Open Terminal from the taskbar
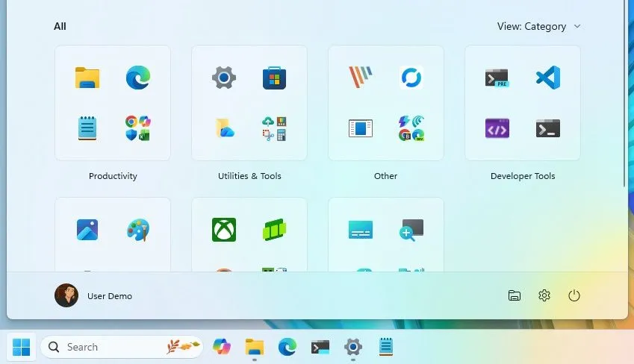 click(320, 347)
